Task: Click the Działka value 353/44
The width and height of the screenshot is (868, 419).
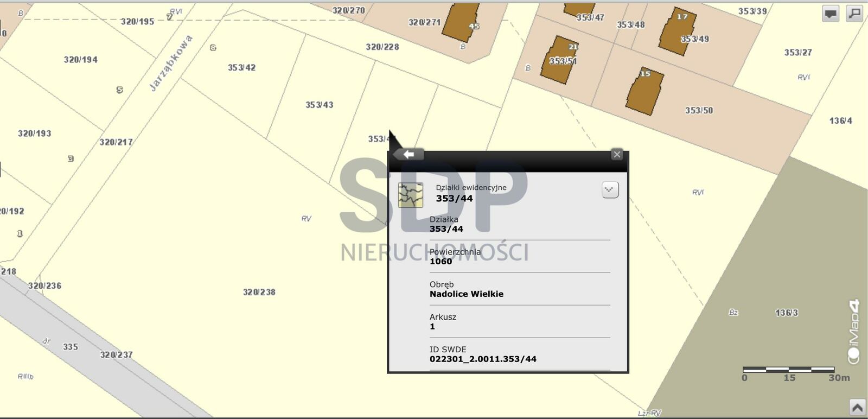Action: (446, 229)
